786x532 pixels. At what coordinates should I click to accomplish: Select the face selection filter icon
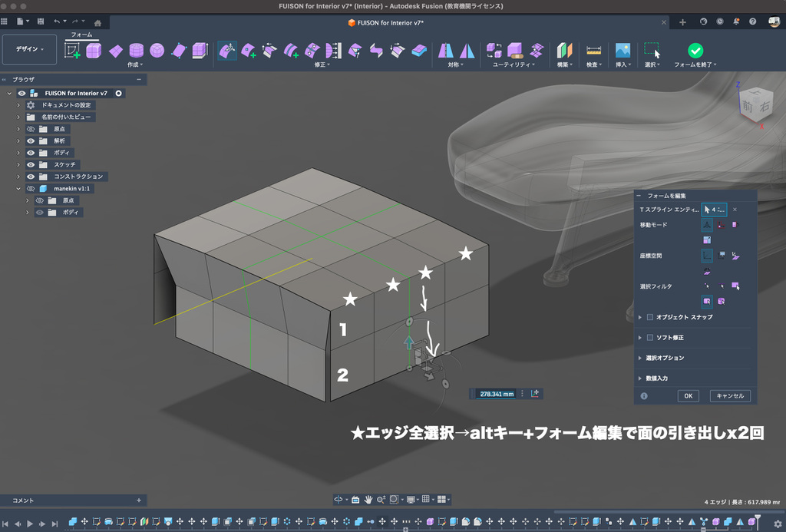[x=735, y=286]
